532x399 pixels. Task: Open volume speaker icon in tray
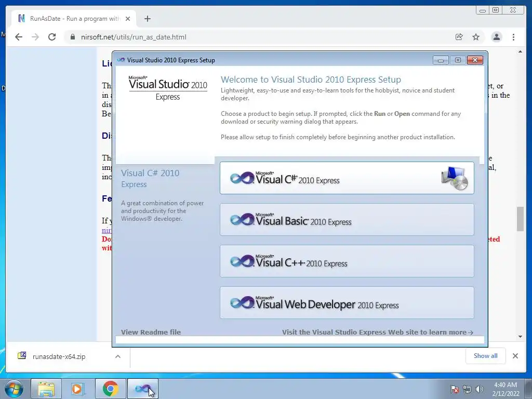coord(479,389)
